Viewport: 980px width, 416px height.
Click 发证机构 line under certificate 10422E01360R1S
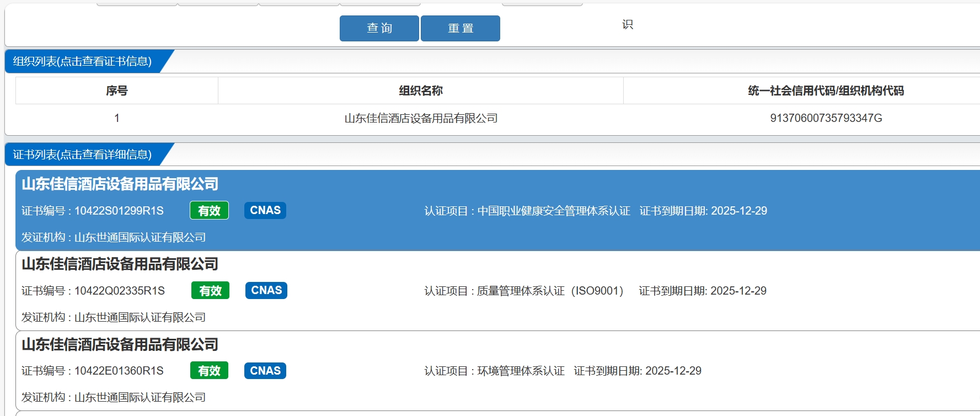114,397
